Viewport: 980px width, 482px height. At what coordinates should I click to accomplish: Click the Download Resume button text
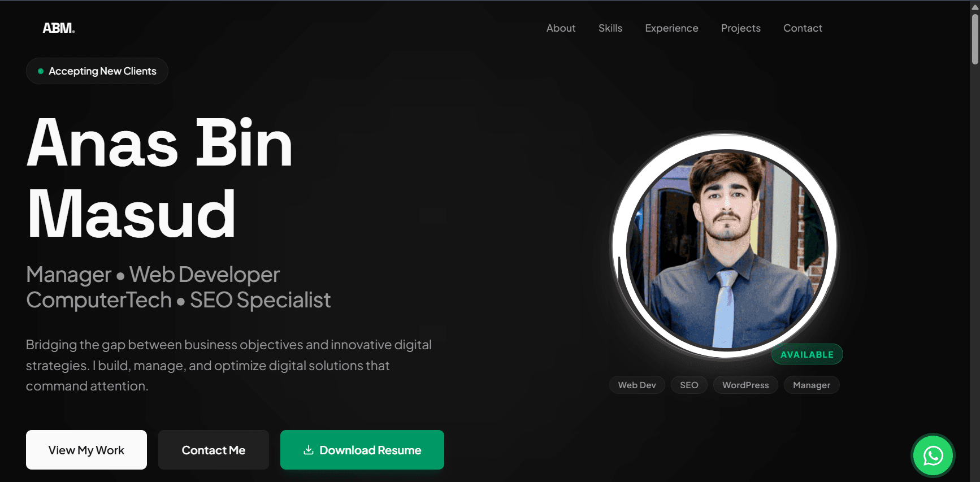pyautogui.click(x=370, y=450)
